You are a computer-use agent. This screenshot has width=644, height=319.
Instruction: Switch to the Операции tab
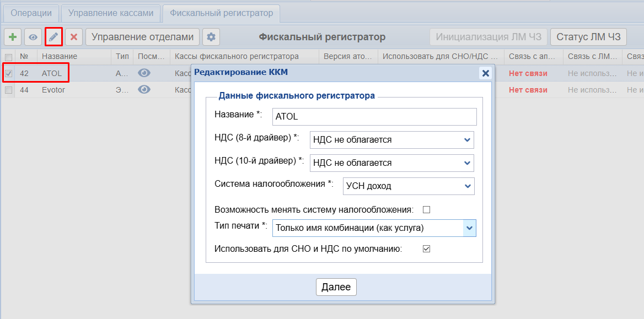pyautogui.click(x=31, y=13)
